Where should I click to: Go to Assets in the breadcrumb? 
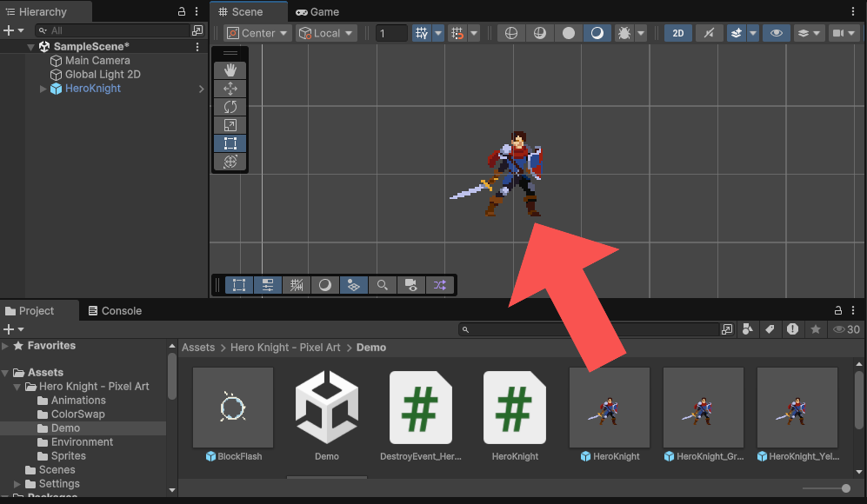tap(198, 348)
